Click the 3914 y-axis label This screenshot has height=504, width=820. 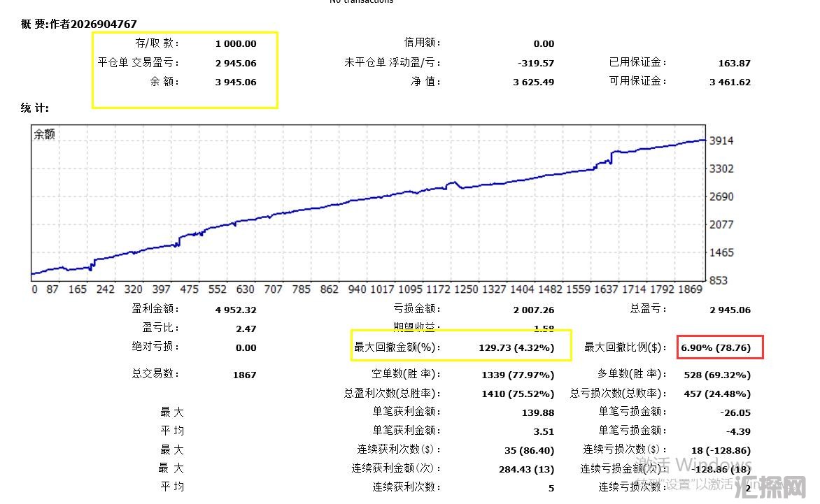pyautogui.click(x=721, y=141)
